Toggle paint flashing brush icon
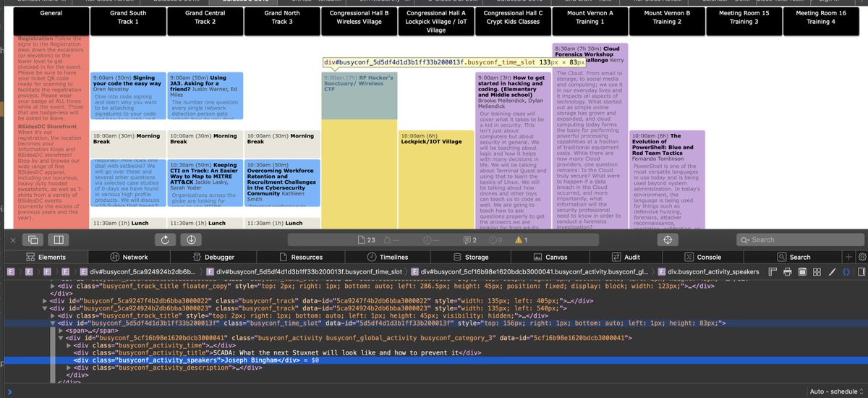The height and width of the screenshot is (398, 868). [x=831, y=272]
